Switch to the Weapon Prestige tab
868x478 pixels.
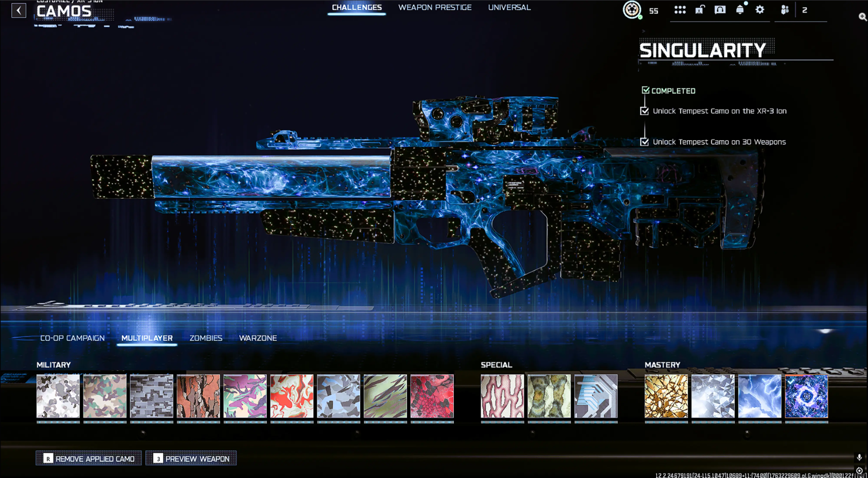pos(435,7)
